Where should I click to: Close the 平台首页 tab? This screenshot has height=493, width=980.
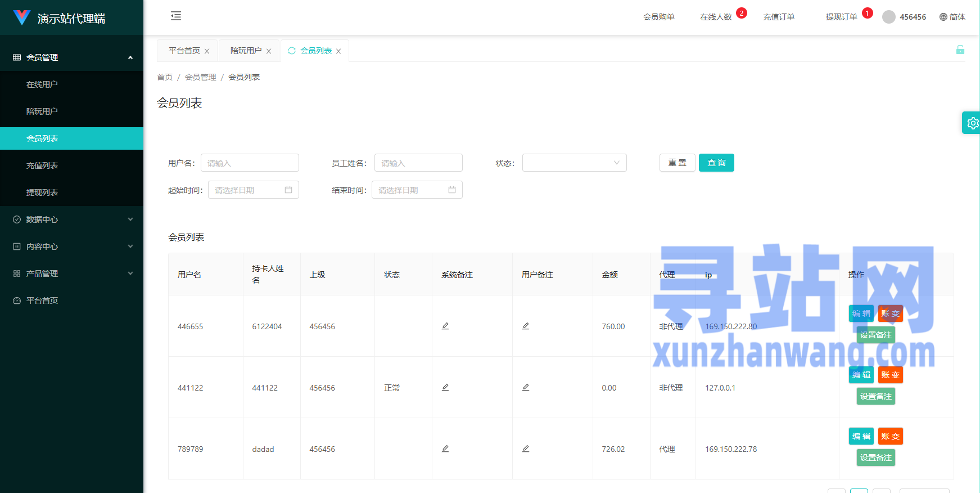pos(207,51)
